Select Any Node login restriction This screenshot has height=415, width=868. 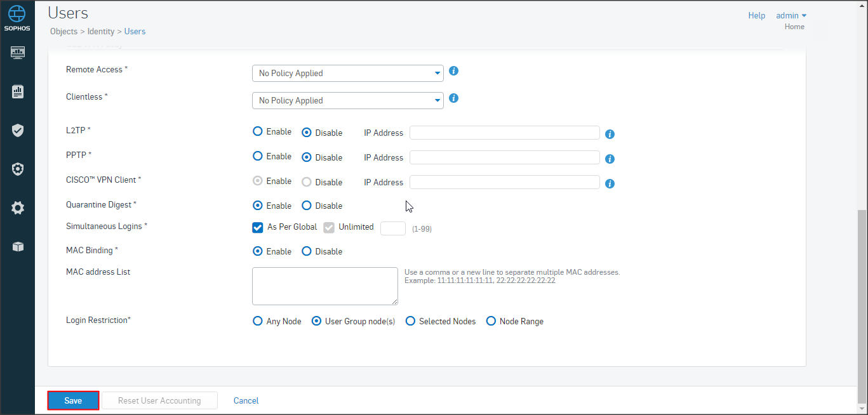point(257,321)
